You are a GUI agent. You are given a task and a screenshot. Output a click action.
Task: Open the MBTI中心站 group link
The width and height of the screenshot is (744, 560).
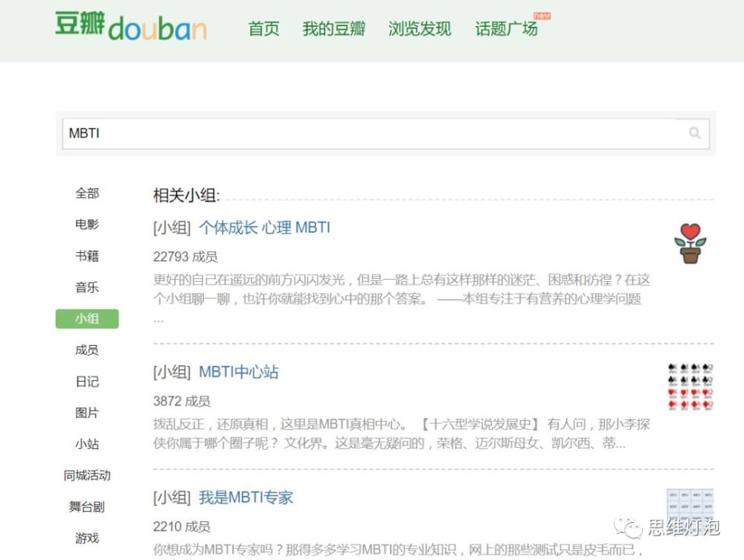[239, 372]
